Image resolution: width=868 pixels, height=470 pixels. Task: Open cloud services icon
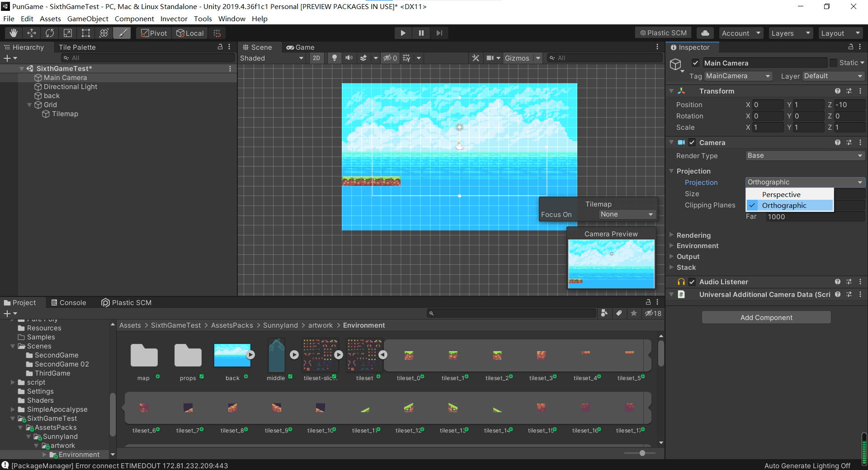click(705, 33)
